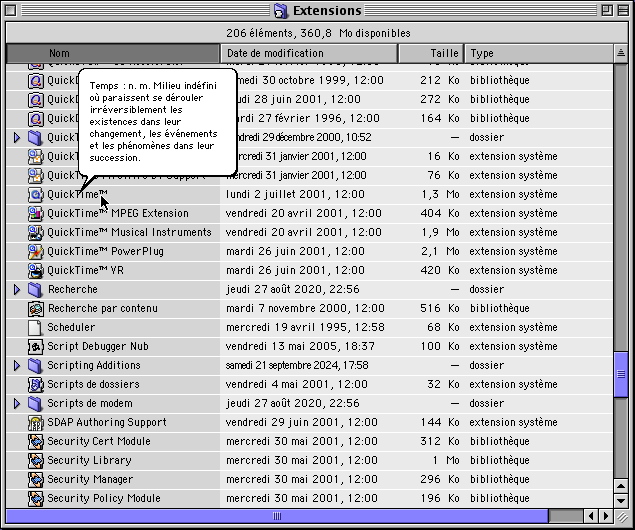
Task: Click the horizontal scrollbar thumb
Action: [x=277, y=516]
